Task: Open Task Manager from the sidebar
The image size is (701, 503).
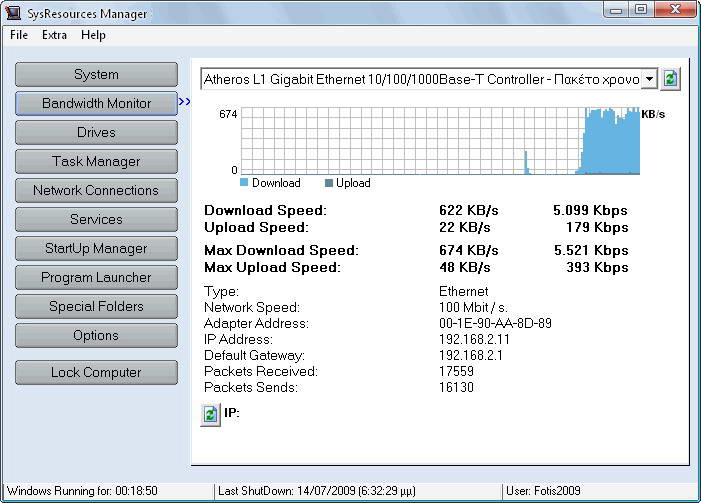Action: pyautogui.click(x=96, y=161)
